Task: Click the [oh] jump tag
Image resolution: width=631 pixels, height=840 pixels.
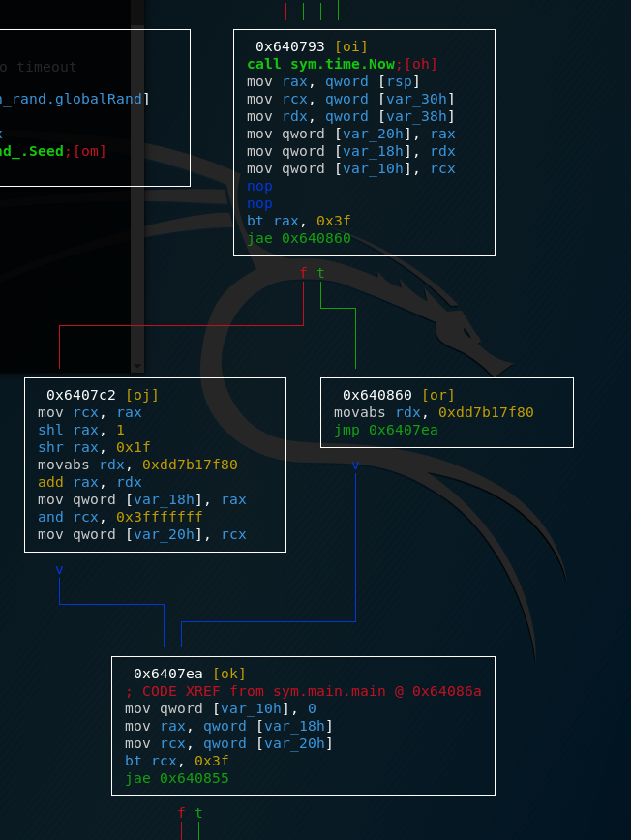Action: 420,64
